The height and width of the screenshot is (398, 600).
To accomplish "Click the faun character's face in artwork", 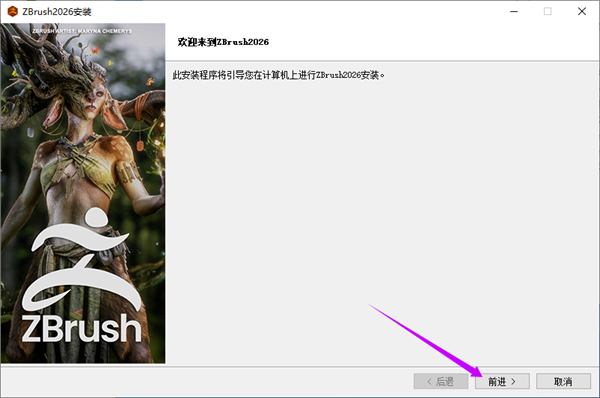I will click(x=94, y=100).
